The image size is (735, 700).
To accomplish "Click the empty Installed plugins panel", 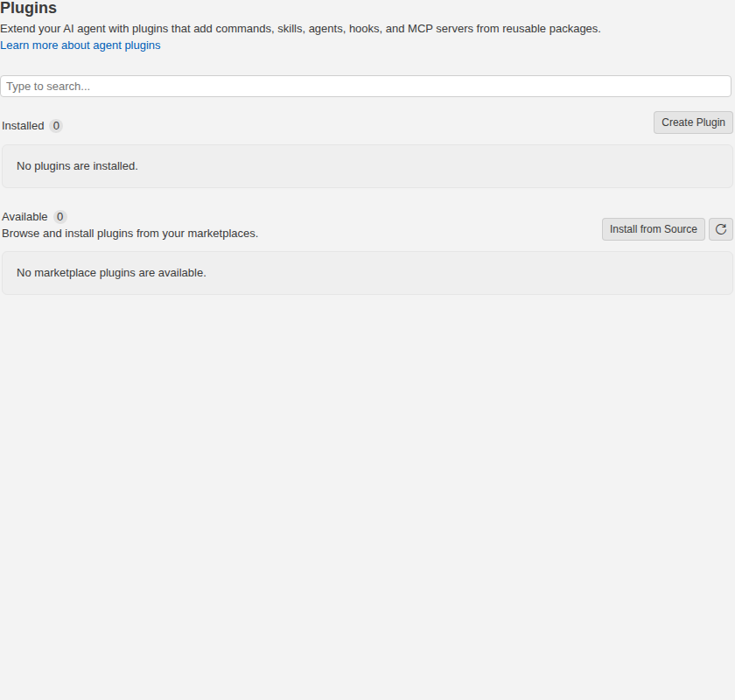I will tap(367, 166).
